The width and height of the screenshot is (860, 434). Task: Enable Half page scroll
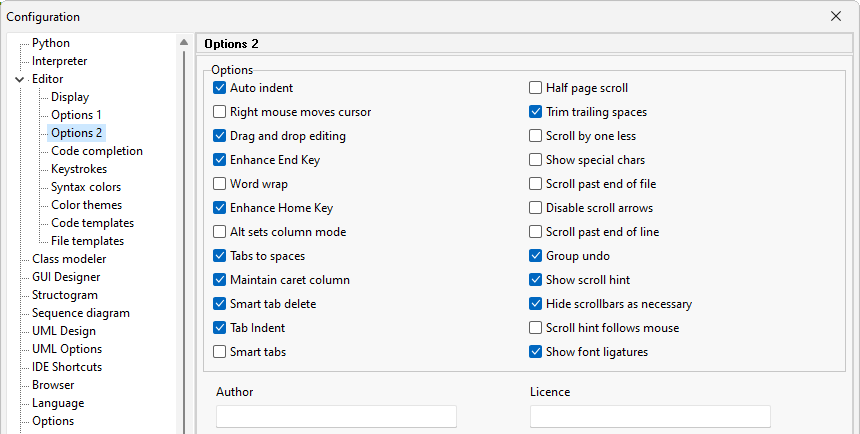pos(535,88)
